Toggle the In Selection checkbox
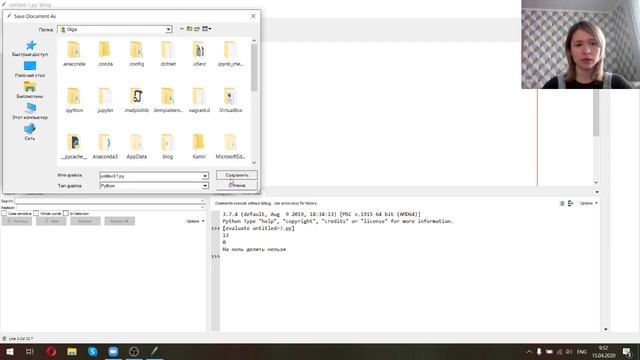This screenshot has height=360, width=640. point(66,213)
